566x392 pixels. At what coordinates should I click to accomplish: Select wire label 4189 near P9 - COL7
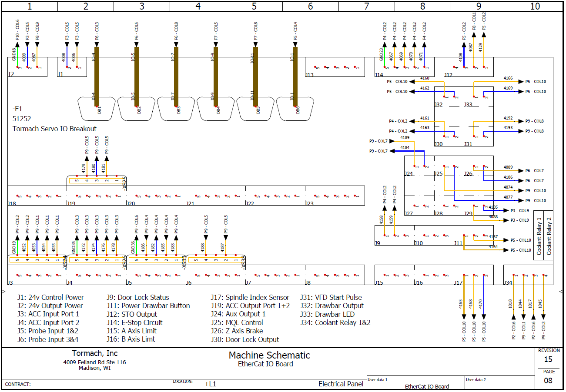click(405, 138)
